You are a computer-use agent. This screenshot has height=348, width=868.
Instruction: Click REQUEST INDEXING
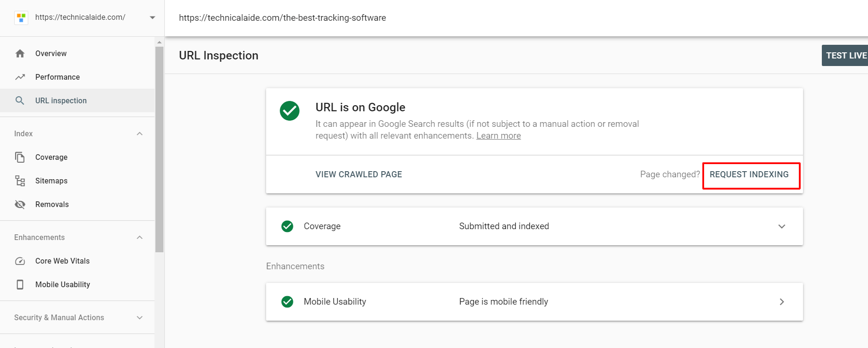pos(749,174)
